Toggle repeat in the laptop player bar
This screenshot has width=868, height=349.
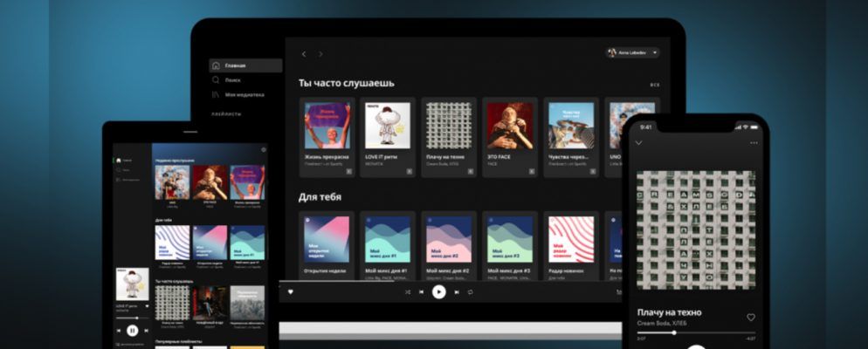(470, 292)
